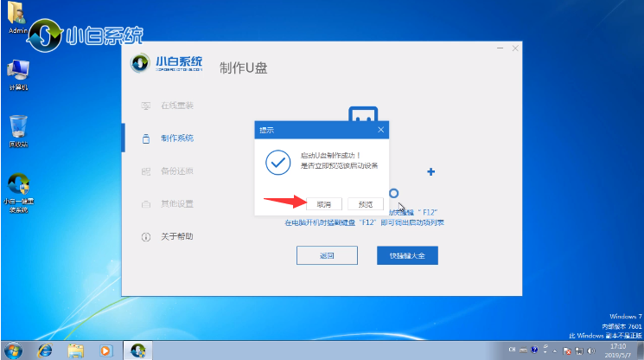Open 关于帮助 in the sidebar
This screenshot has height=360, width=644.
tap(177, 236)
